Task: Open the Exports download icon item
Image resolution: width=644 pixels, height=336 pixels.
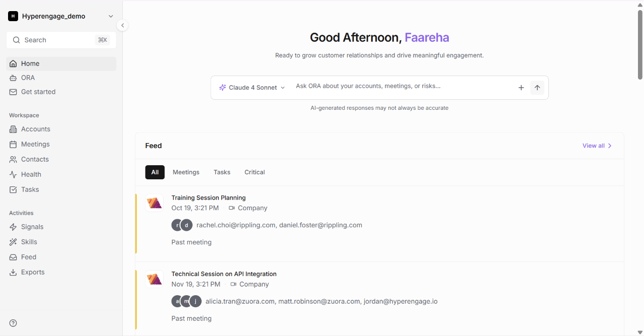Action: (61, 272)
